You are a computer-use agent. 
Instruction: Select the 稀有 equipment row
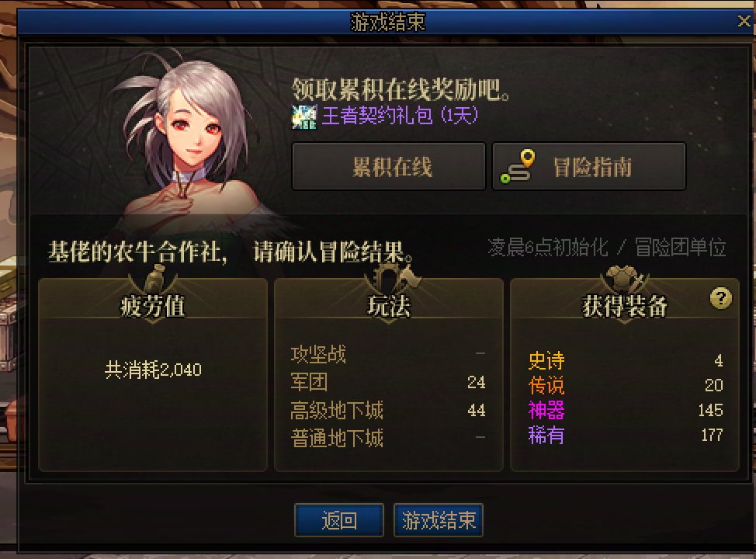[626, 436]
